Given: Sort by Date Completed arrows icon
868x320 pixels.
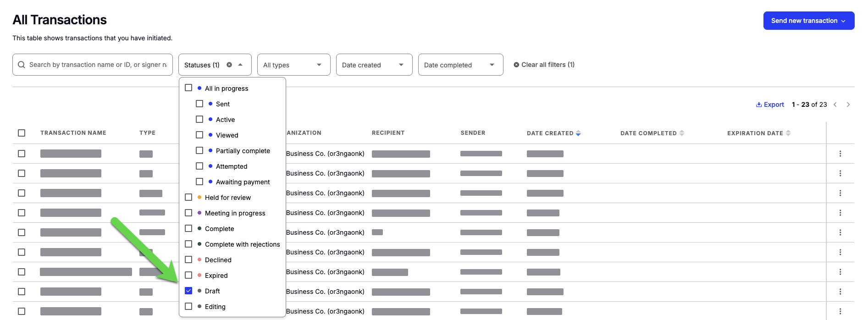Looking at the screenshot, I should click(682, 133).
